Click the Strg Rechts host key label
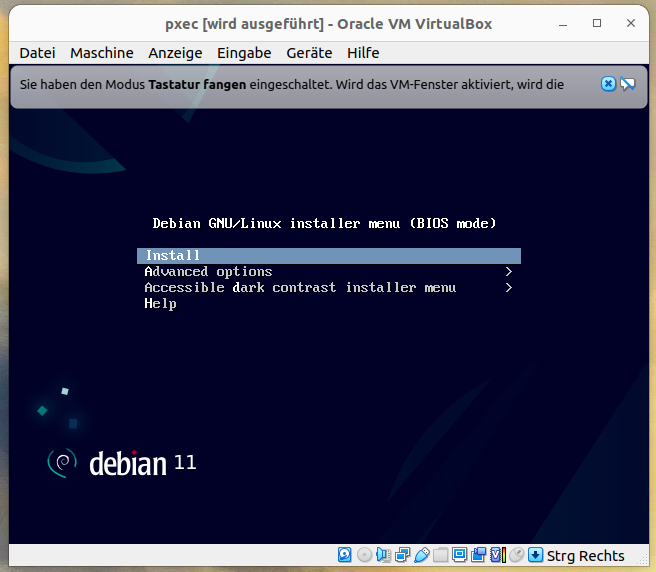The width and height of the screenshot is (656, 572). (x=585, y=556)
